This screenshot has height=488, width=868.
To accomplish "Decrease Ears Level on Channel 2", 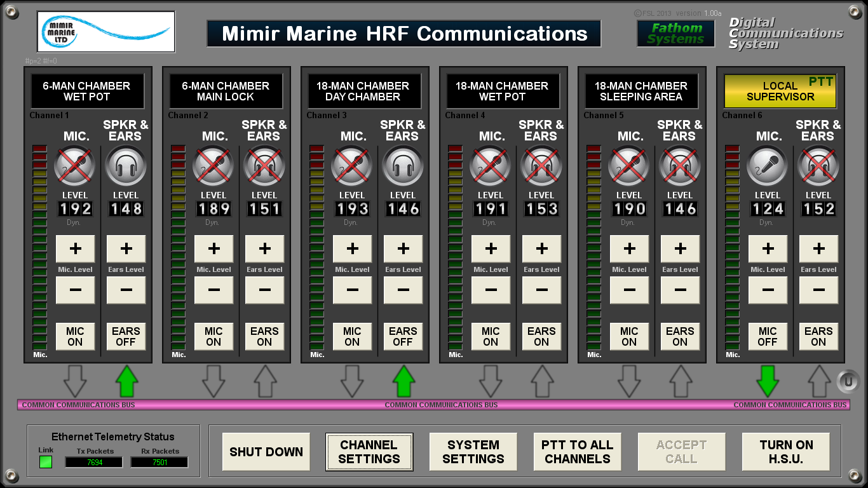I will [264, 290].
